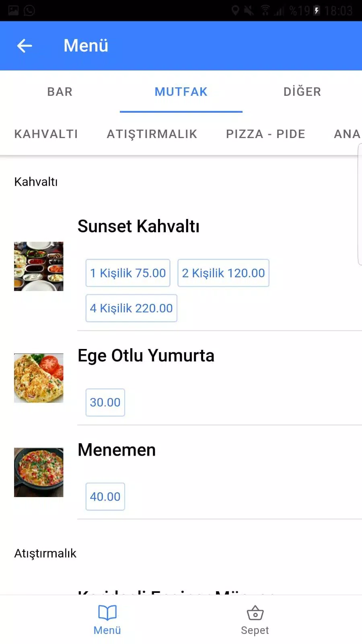This screenshot has height=644, width=362.
Task: Tap the back arrow icon
Action: [25, 46]
